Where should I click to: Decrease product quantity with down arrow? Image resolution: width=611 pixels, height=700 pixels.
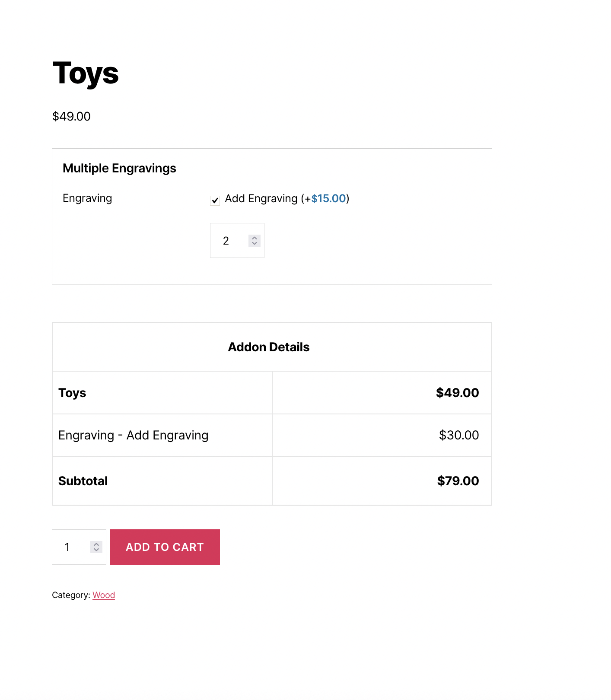(96, 550)
